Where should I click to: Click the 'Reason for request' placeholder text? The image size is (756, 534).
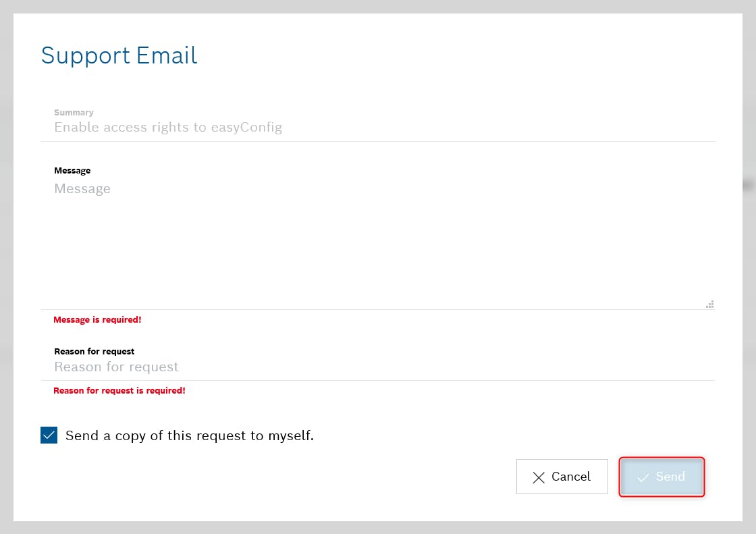116,367
